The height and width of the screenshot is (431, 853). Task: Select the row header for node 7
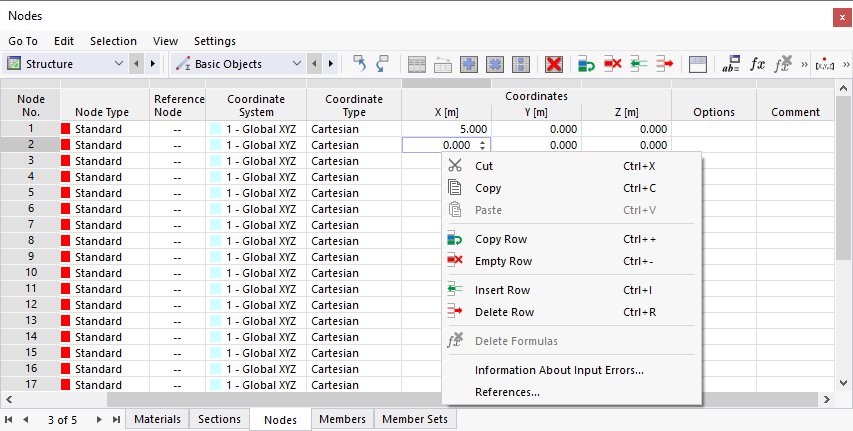[x=30, y=225]
